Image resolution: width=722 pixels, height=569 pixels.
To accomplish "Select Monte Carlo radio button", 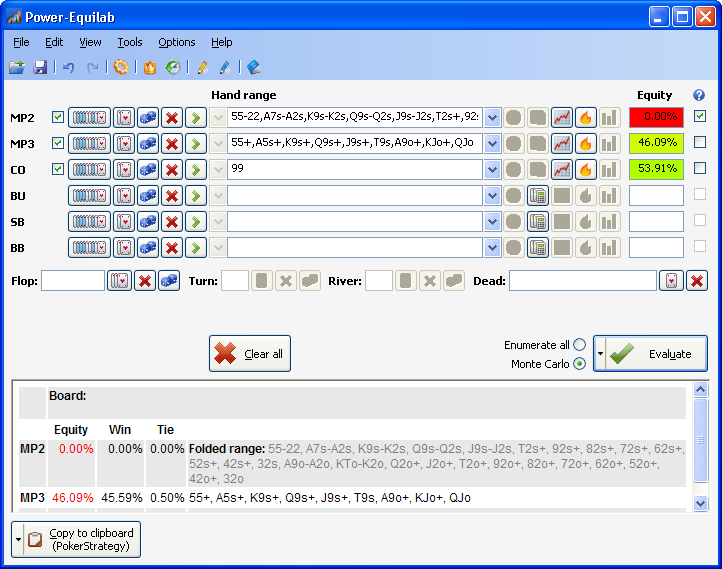I will tap(580, 364).
